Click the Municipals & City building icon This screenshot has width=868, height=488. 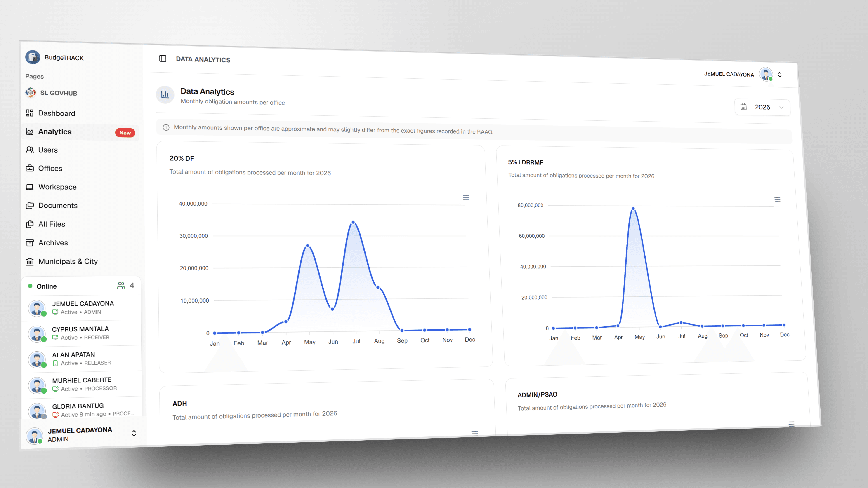[x=30, y=261]
